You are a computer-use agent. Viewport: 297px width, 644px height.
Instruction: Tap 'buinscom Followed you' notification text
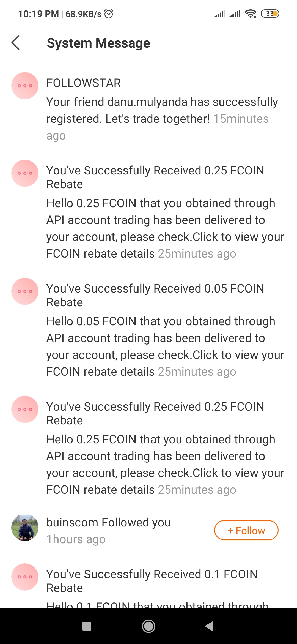pos(109,522)
